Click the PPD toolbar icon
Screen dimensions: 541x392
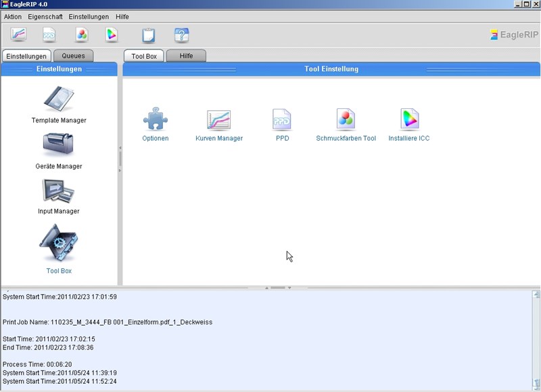(49, 34)
